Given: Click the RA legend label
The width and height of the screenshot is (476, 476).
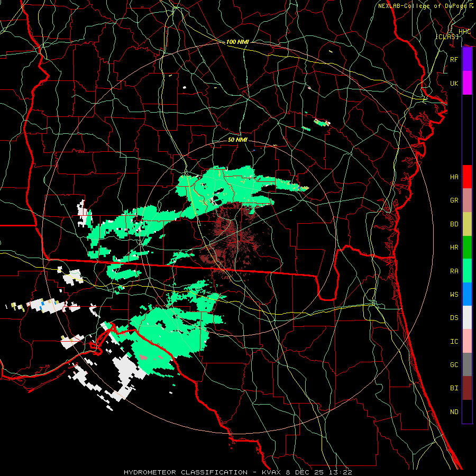Looking at the screenshot, I should click(454, 271).
